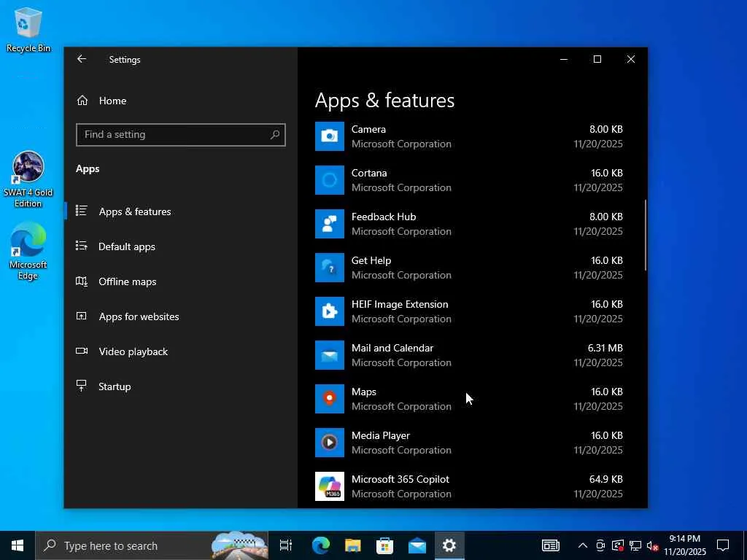Click the Apps & features page heading
The image size is (747, 560).
point(384,101)
